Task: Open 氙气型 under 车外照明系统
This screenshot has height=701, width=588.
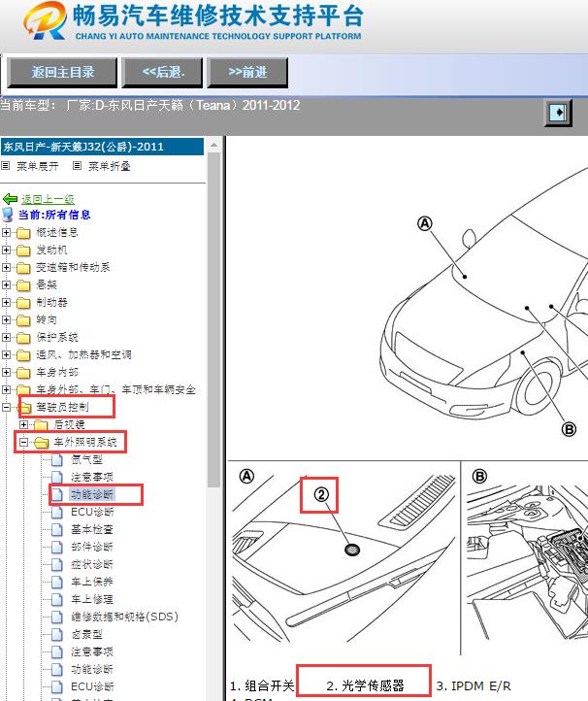Action: (x=86, y=459)
